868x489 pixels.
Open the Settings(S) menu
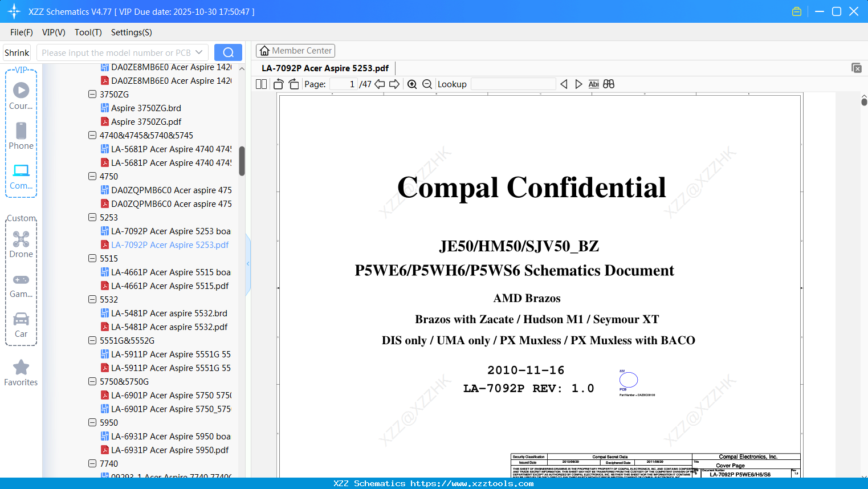tap(132, 32)
